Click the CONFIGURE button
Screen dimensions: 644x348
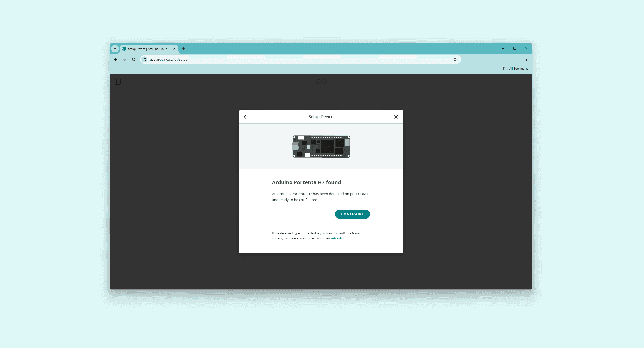tap(352, 214)
